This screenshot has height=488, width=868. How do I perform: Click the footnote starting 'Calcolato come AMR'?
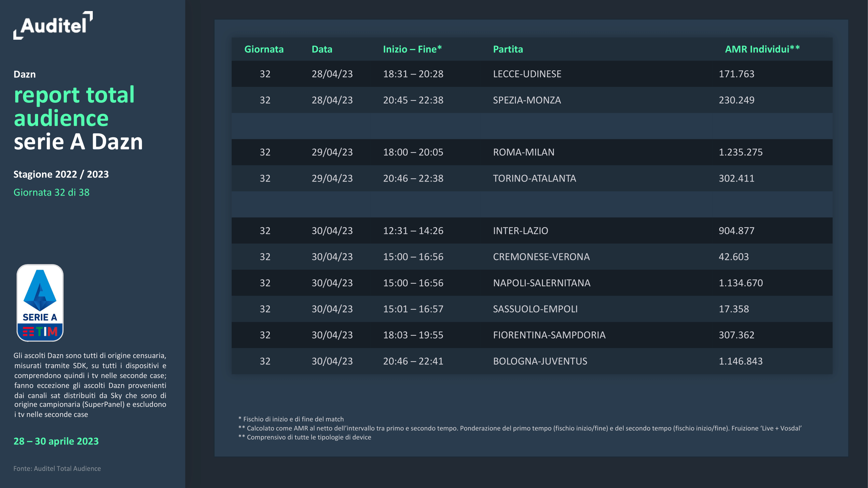tap(520, 428)
